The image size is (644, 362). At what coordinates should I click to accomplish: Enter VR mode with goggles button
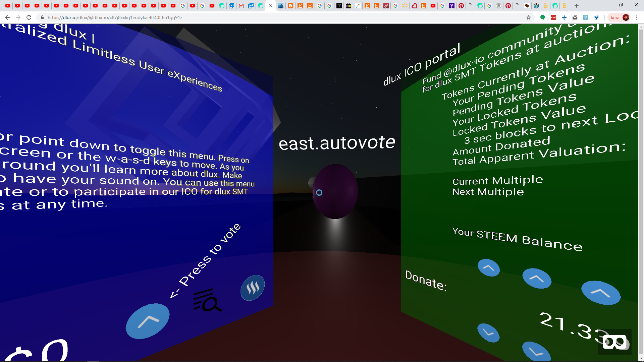pos(614,342)
